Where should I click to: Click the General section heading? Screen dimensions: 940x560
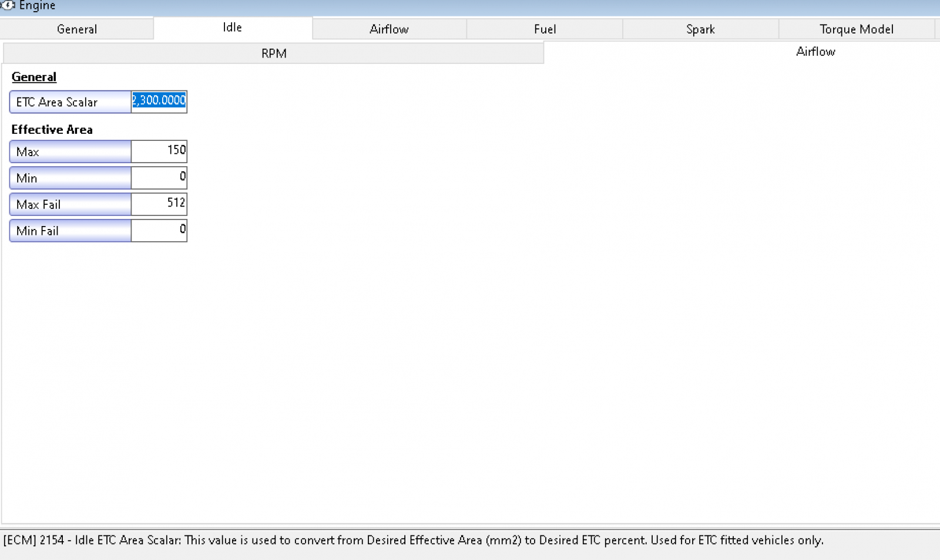[x=34, y=77]
